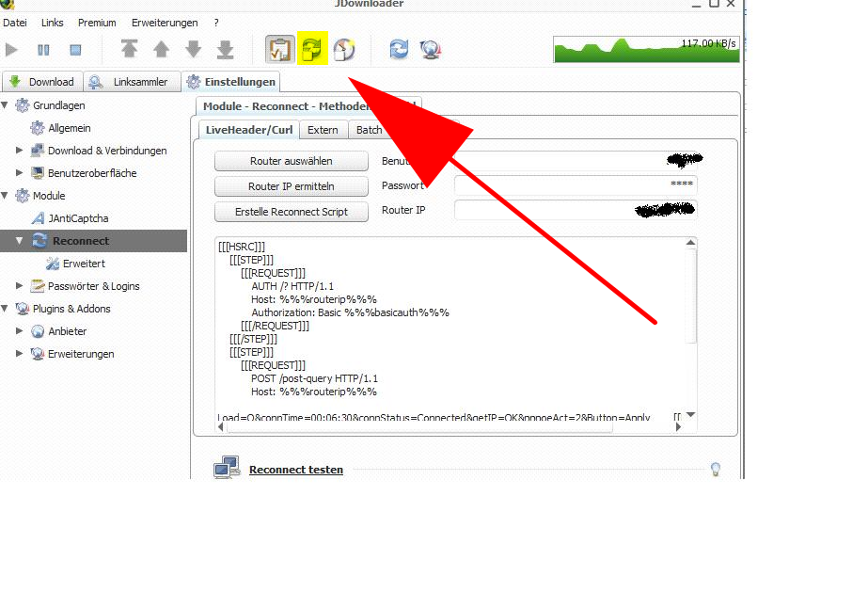Toggle clipboard monitoring icon
The width and height of the screenshot is (868, 608).
pos(279,49)
